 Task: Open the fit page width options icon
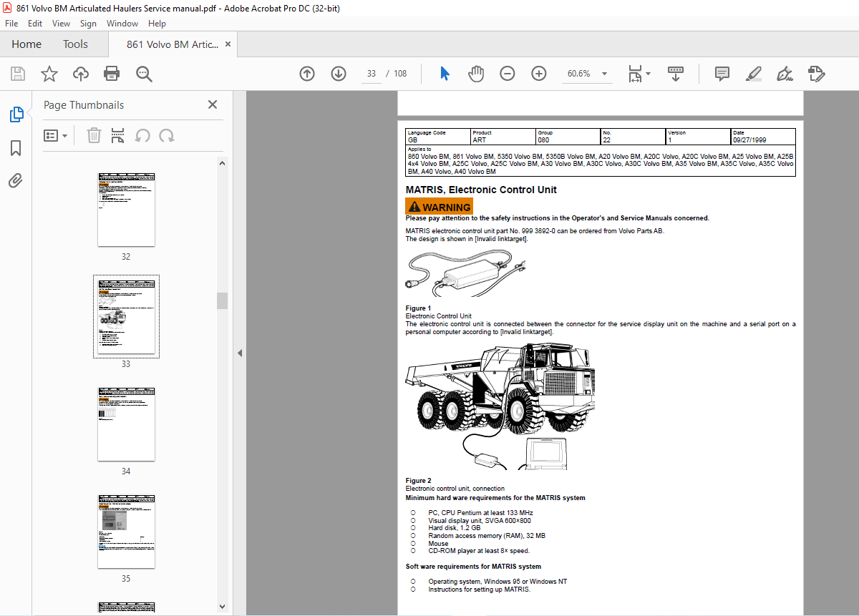[x=639, y=74]
